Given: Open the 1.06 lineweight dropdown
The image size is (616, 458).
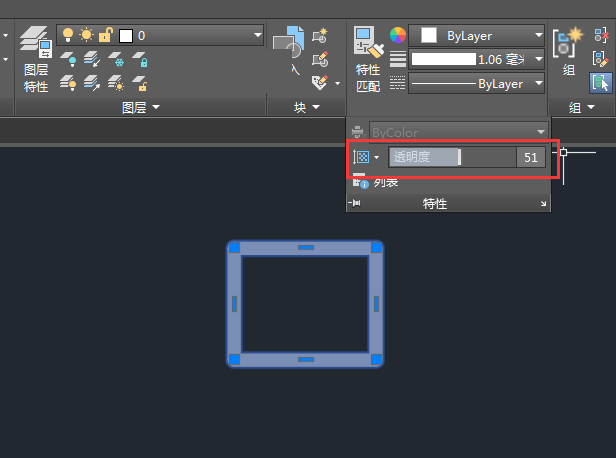Looking at the screenshot, I should pyautogui.click(x=539, y=59).
